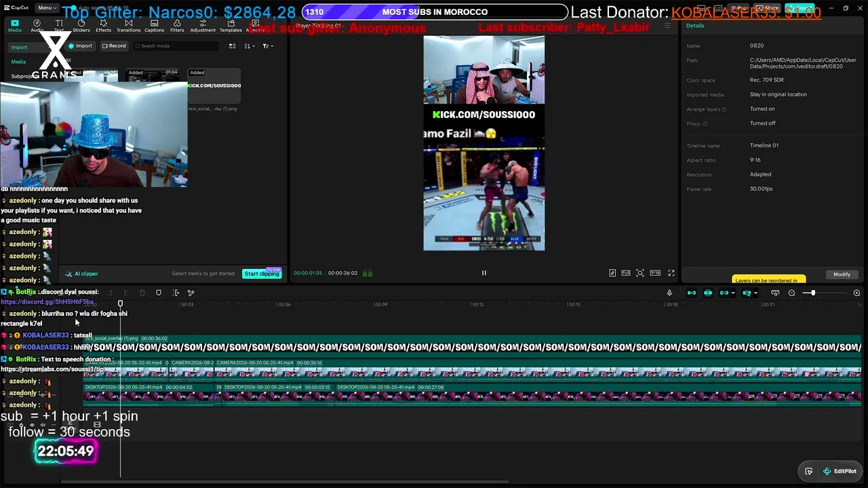Image resolution: width=868 pixels, height=488 pixels.
Task: Zoom out the timeline with minus icon
Action: tap(791, 293)
